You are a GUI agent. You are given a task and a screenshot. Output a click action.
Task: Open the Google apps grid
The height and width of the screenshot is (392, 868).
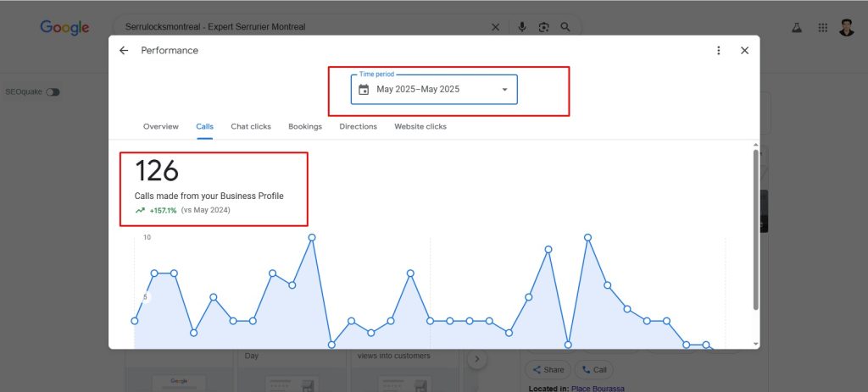point(823,28)
